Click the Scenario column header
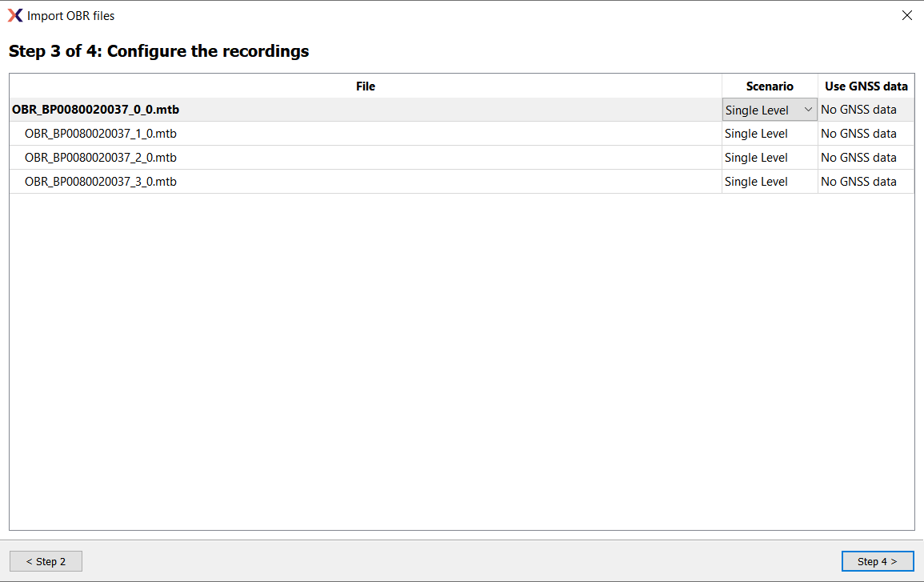The width and height of the screenshot is (924, 582). [x=769, y=86]
